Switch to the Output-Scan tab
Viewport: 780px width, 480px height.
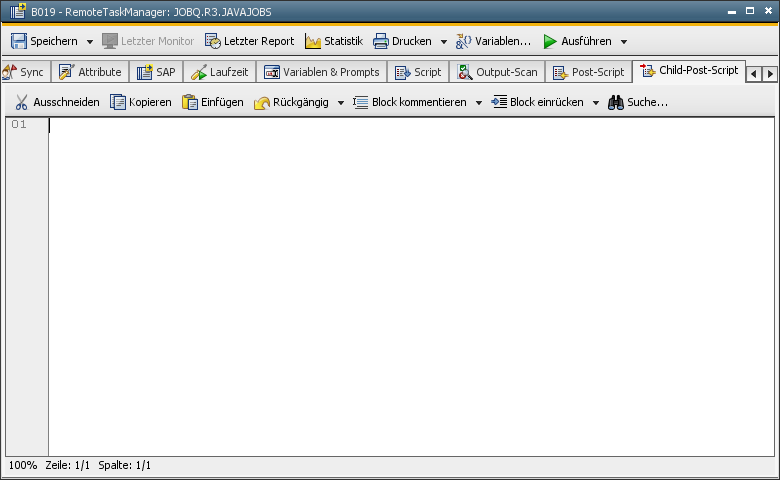497,72
